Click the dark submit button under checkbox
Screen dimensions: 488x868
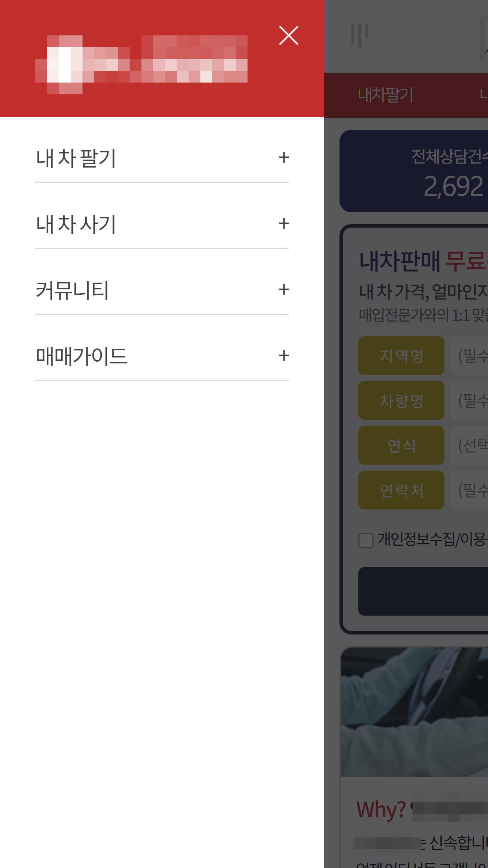point(423,591)
